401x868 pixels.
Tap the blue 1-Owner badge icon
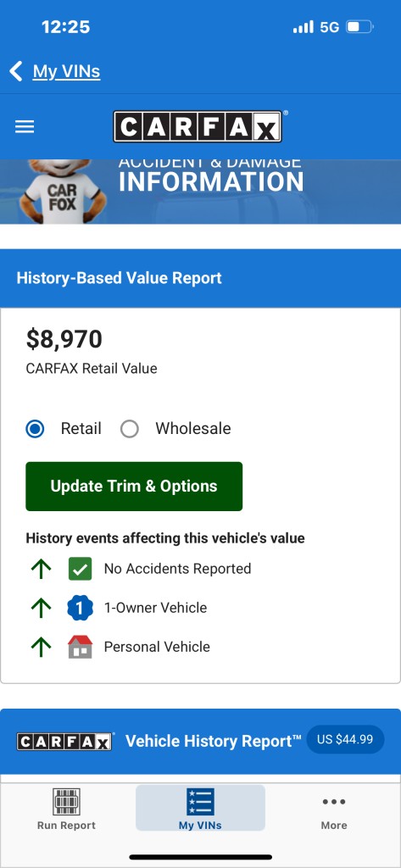[81, 608]
